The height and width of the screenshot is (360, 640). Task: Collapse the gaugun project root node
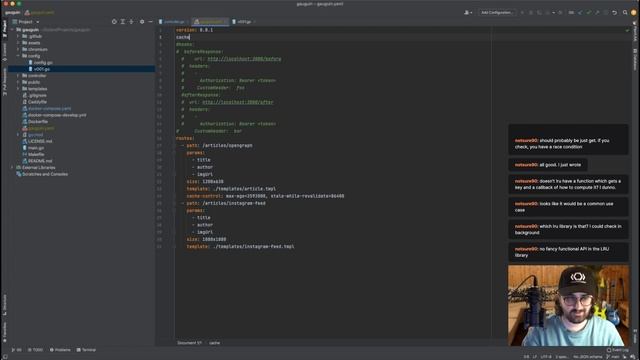coord(12,30)
